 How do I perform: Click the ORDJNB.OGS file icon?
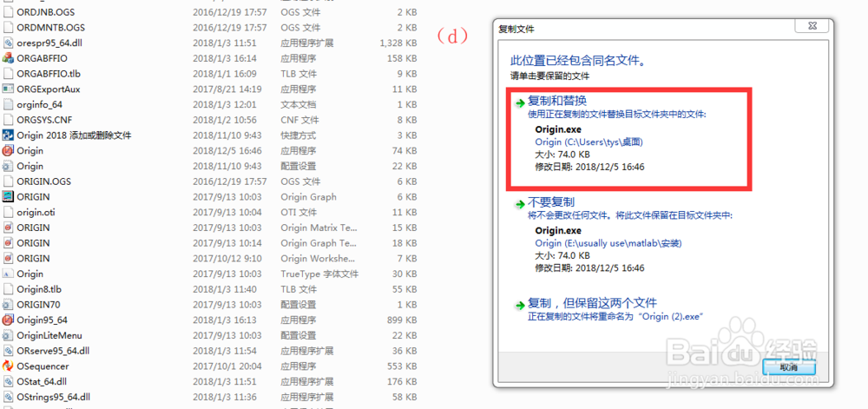(8, 11)
